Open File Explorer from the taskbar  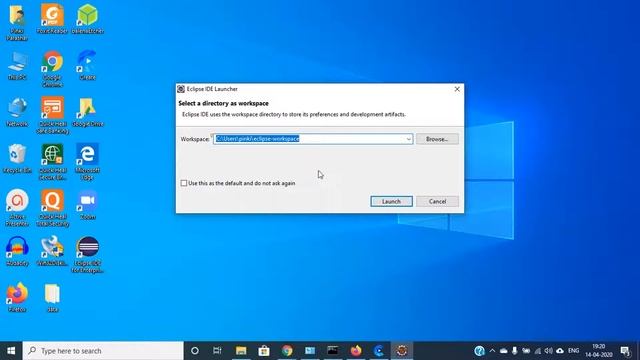[x=241, y=351]
